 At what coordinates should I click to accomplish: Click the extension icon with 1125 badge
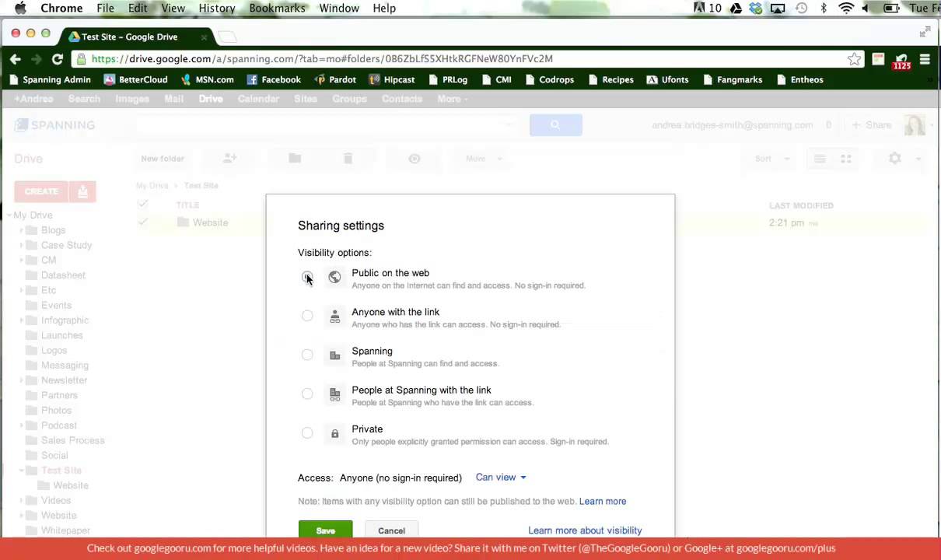(901, 61)
